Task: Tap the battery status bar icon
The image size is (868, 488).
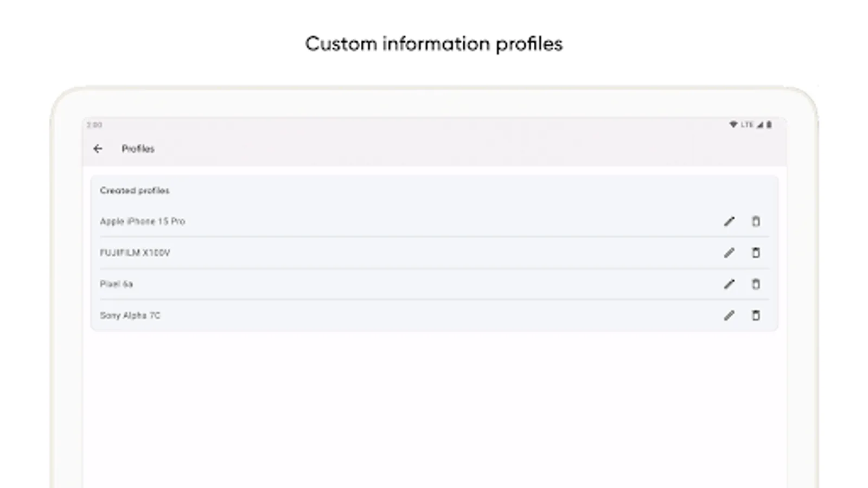Action: [769, 125]
